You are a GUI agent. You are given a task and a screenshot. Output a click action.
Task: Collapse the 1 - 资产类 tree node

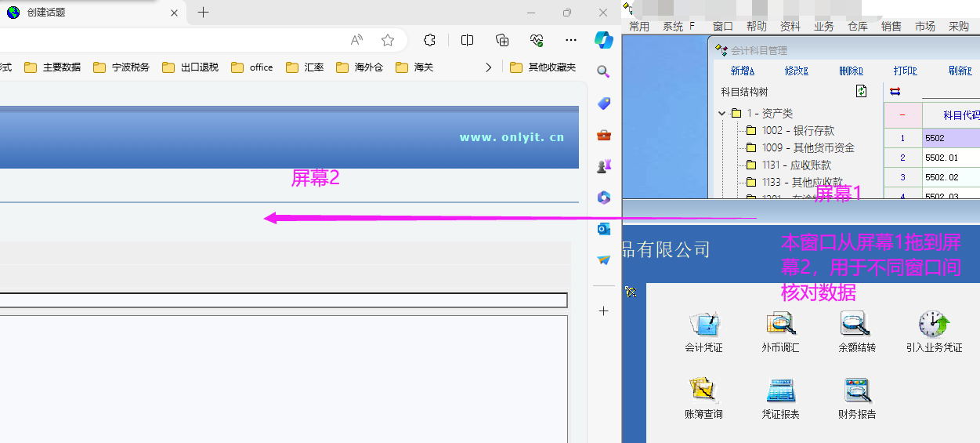[722, 114]
